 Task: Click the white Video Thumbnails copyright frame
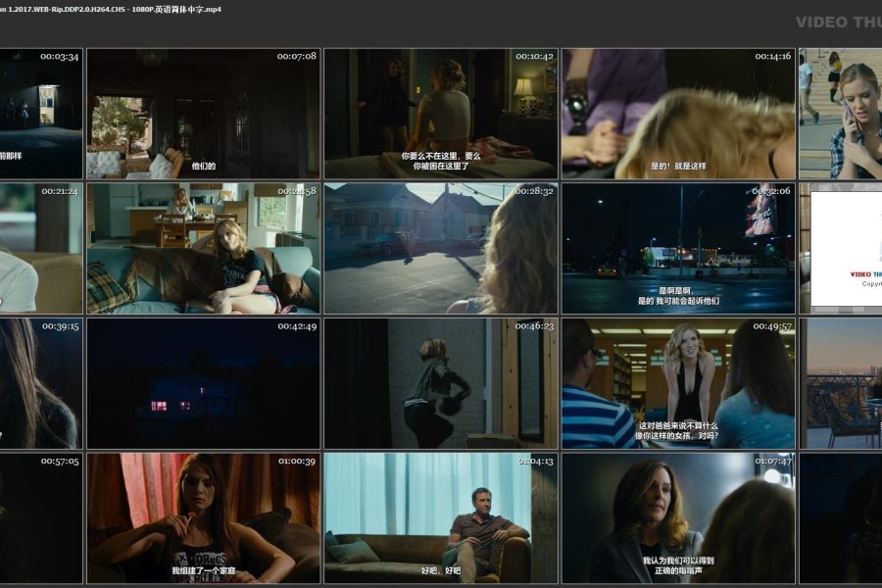tap(845, 248)
